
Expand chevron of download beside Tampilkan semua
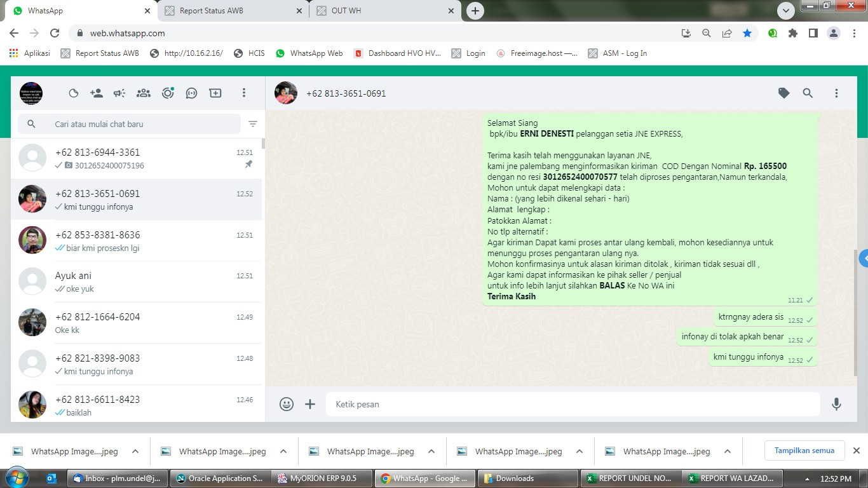[727, 451]
